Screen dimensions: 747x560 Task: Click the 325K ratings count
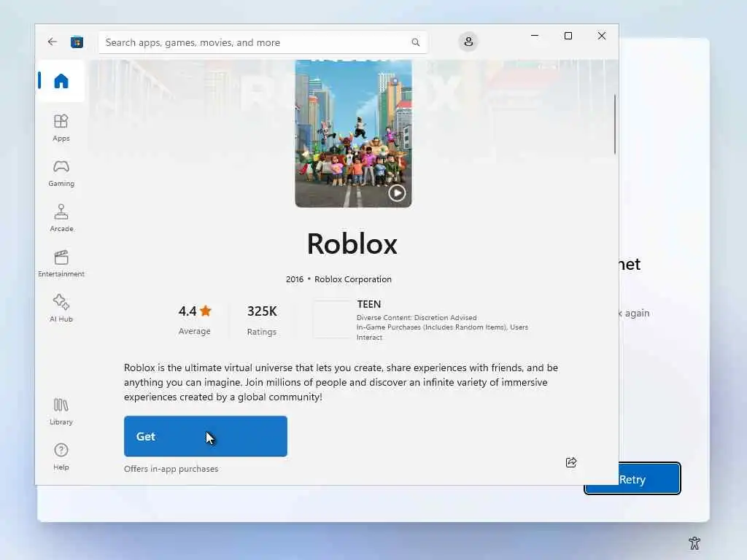click(x=262, y=311)
